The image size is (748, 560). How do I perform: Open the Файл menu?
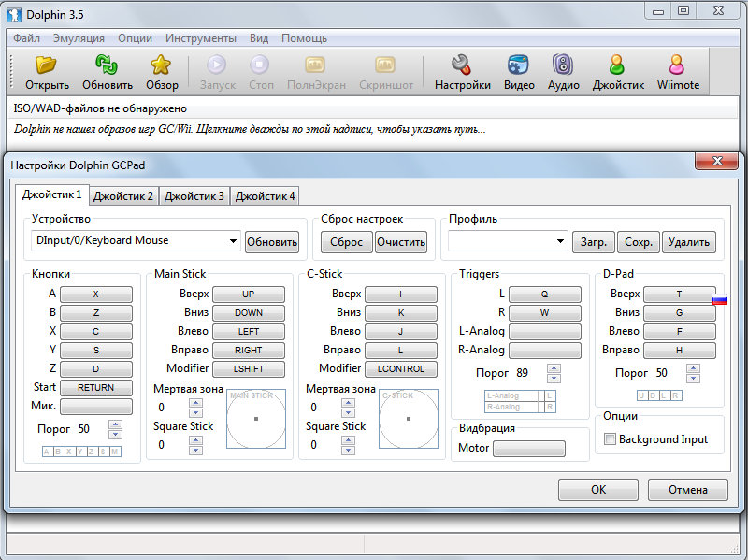coord(26,38)
